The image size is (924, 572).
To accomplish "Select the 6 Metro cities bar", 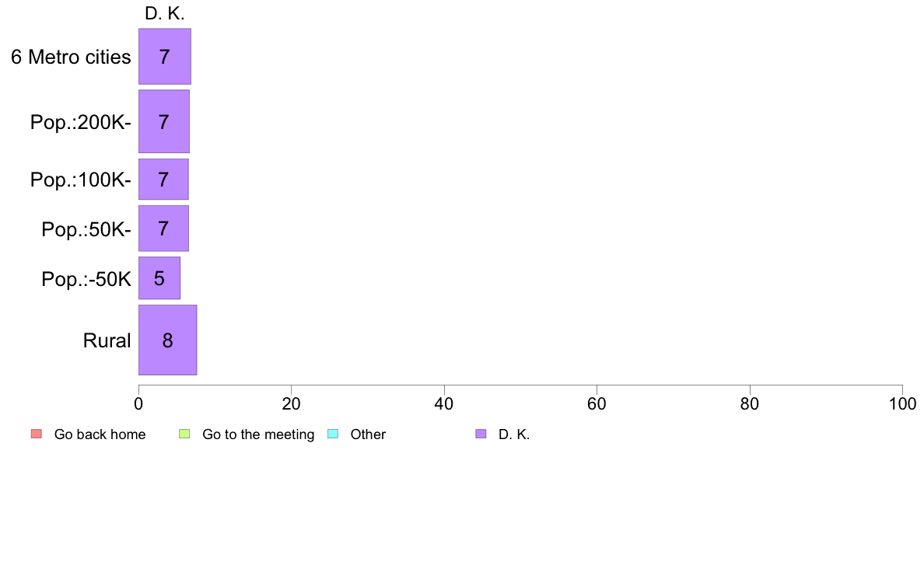I will (x=164, y=57).
